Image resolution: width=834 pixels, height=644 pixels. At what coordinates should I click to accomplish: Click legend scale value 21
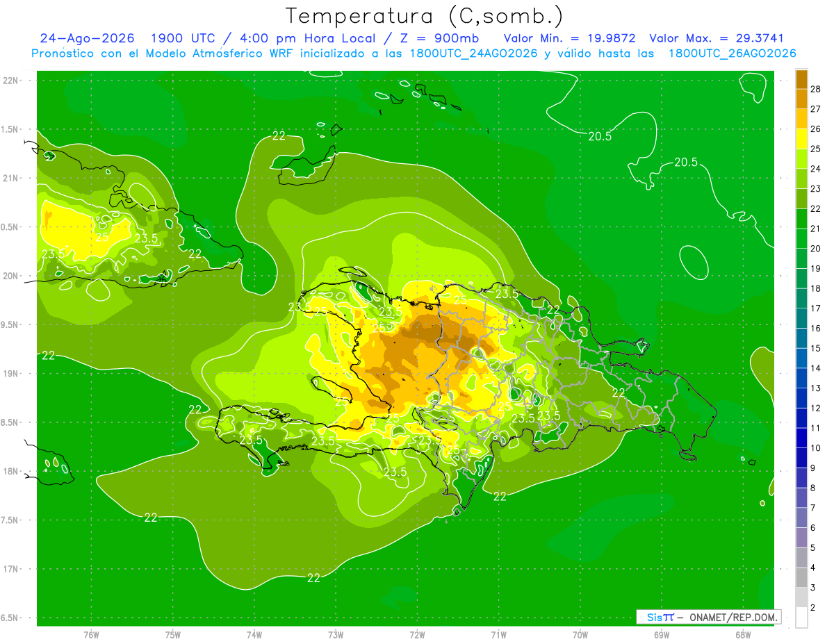click(817, 229)
